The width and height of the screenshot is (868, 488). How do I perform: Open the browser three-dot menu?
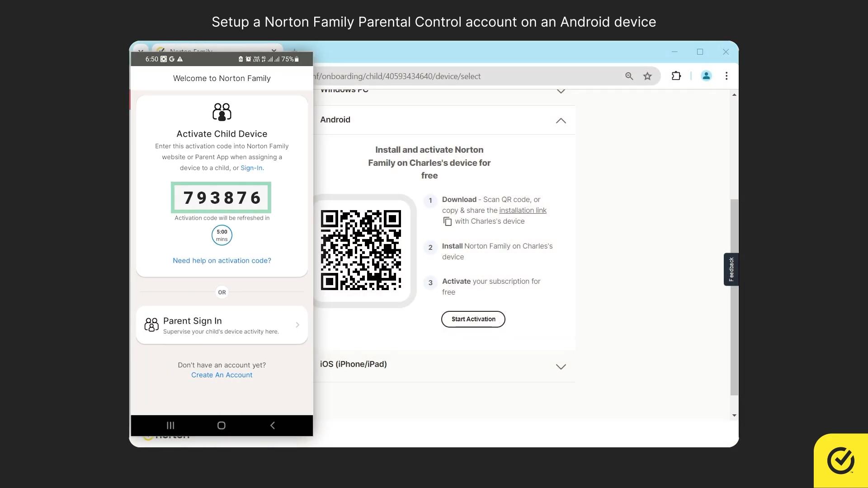tap(726, 76)
